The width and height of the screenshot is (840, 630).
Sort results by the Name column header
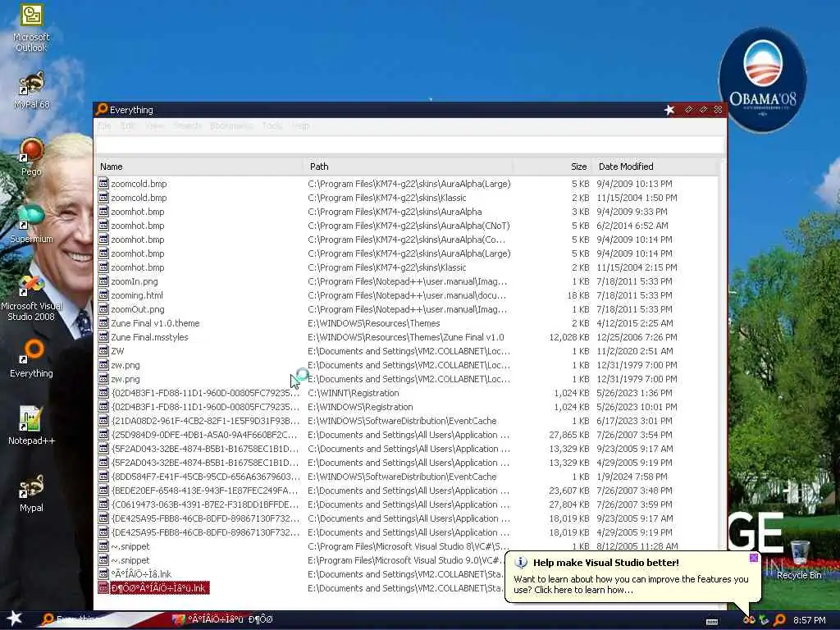coord(199,167)
